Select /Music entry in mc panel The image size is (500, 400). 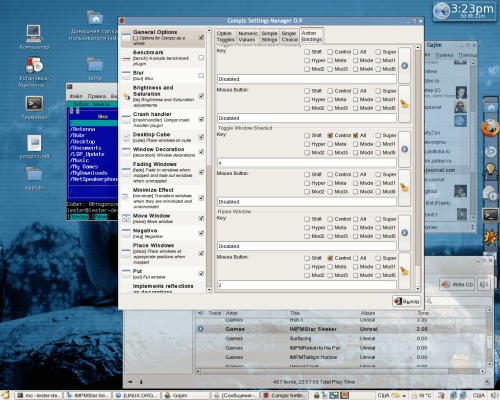(79, 160)
